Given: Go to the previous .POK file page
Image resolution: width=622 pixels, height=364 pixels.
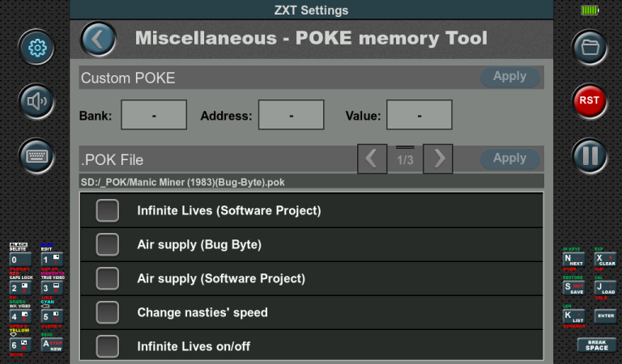Looking at the screenshot, I should click(x=372, y=159).
